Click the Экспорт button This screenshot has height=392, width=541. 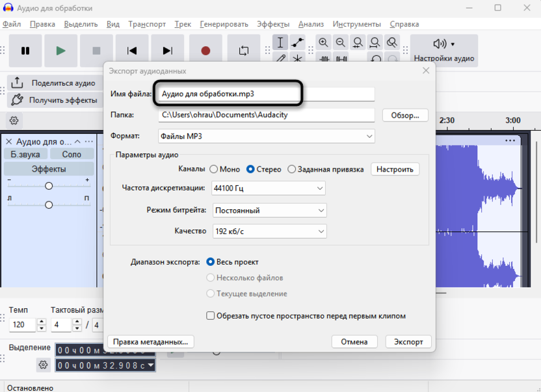[x=408, y=341]
